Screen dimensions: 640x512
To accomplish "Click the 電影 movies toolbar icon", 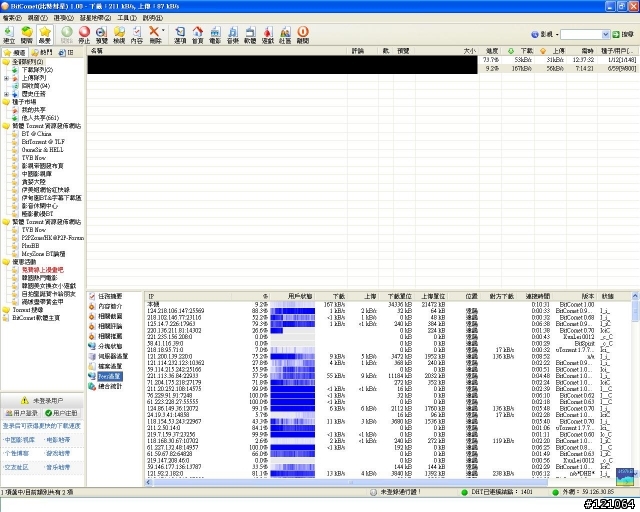I will point(215,35).
